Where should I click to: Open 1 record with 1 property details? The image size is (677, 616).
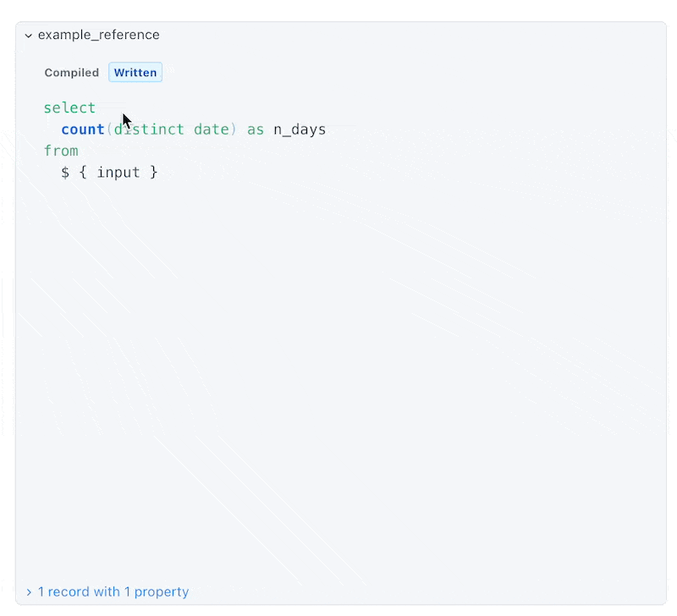tap(113, 591)
